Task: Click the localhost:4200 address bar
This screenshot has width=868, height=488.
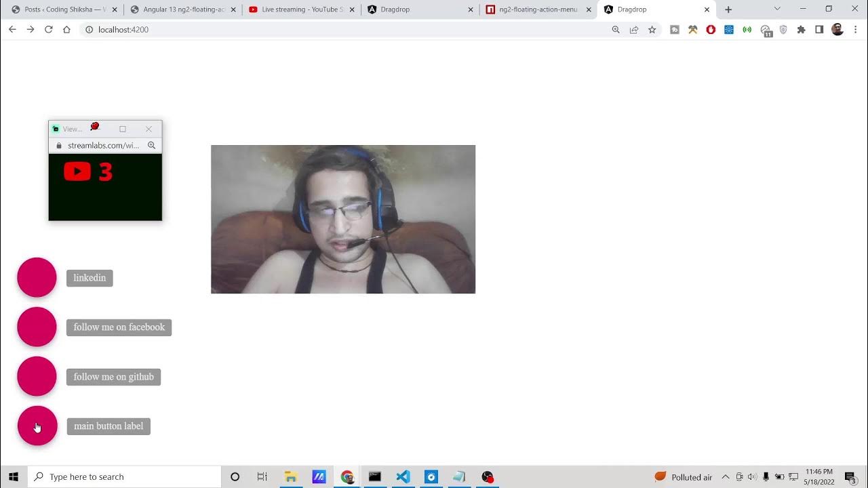Action: [339, 30]
